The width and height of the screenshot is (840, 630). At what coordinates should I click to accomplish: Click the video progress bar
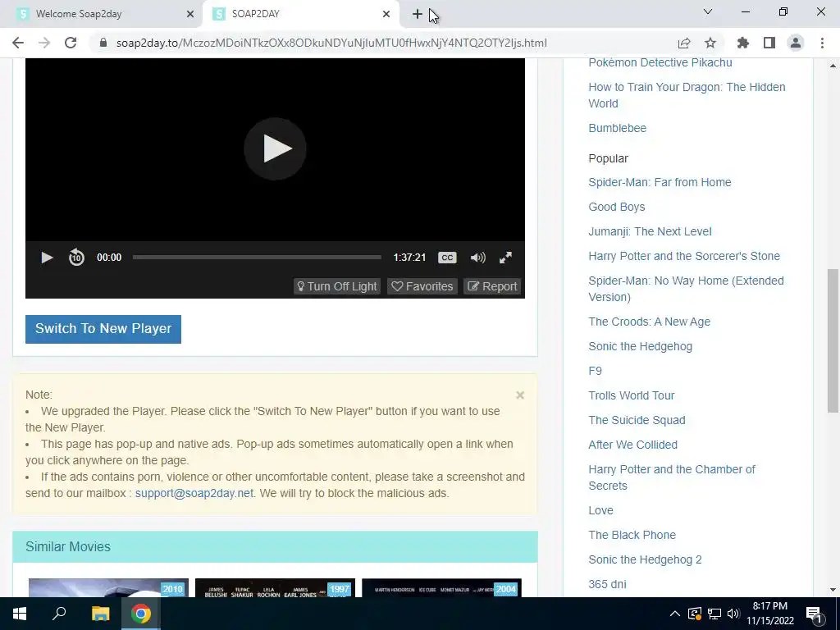coord(257,257)
